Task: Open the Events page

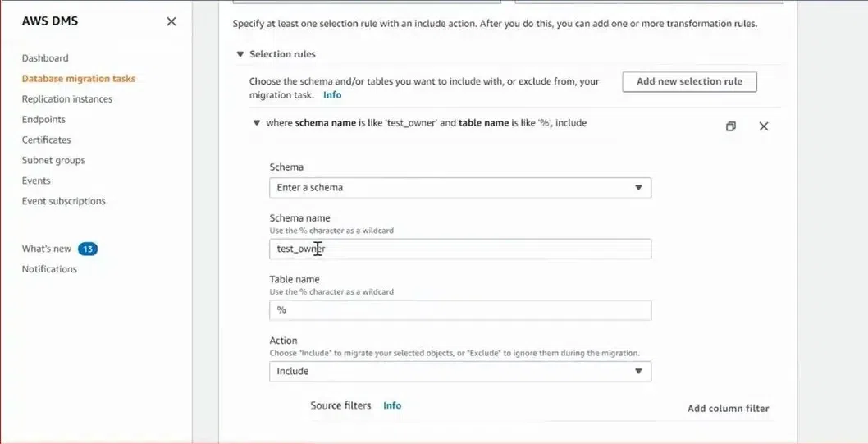Action: [36, 181]
